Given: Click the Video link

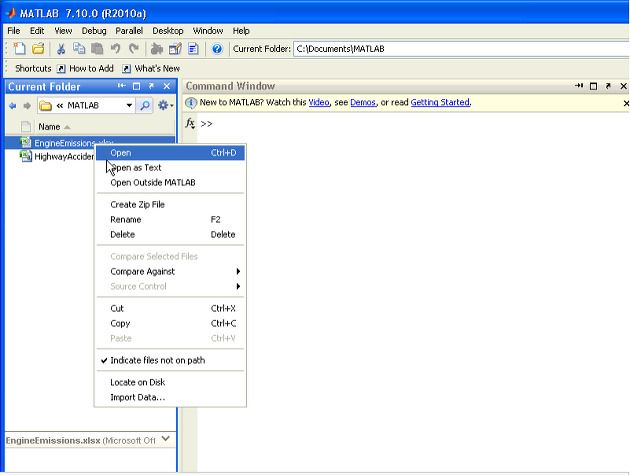Looking at the screenshot, I should [319, 102].
